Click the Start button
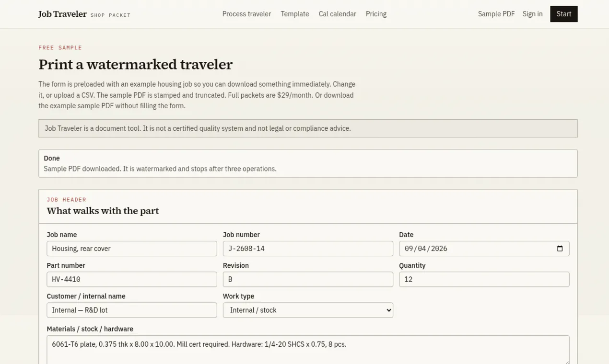The image size is (609, 364). point(564,14)
